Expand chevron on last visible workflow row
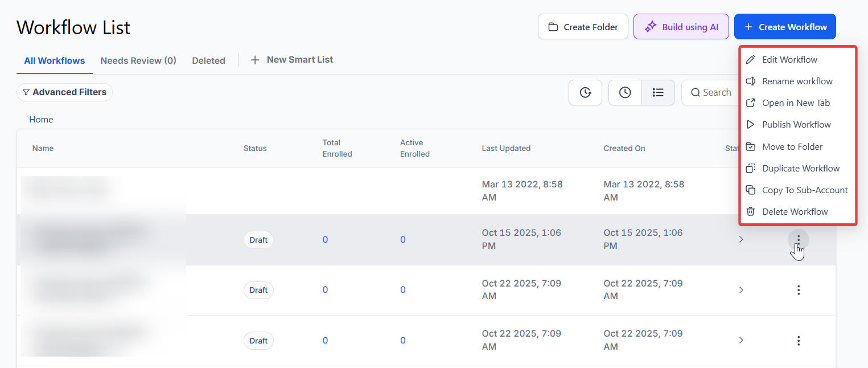Image resolution: width=868 pixels, height=368 pixels. pos(741,341)
